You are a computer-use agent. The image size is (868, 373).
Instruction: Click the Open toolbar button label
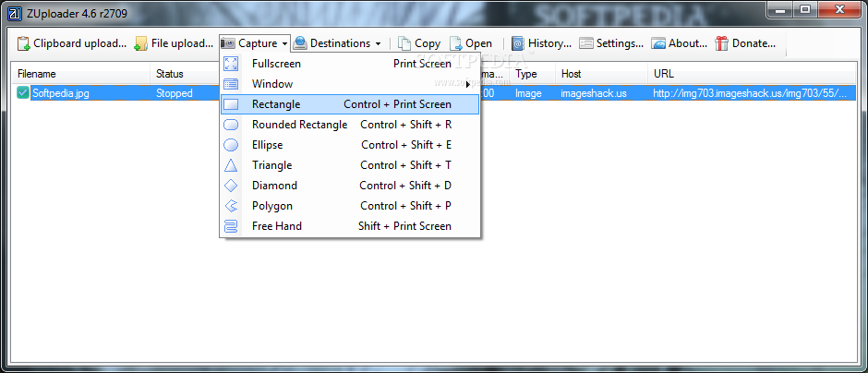tap(478, 43)
